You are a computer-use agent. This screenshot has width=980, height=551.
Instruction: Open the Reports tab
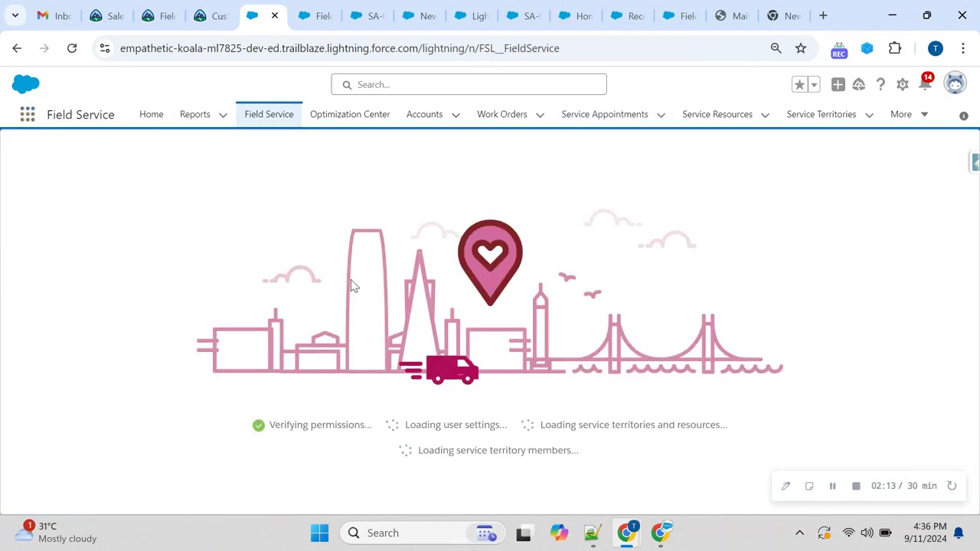pyautogui.click(x=194, y=114)
